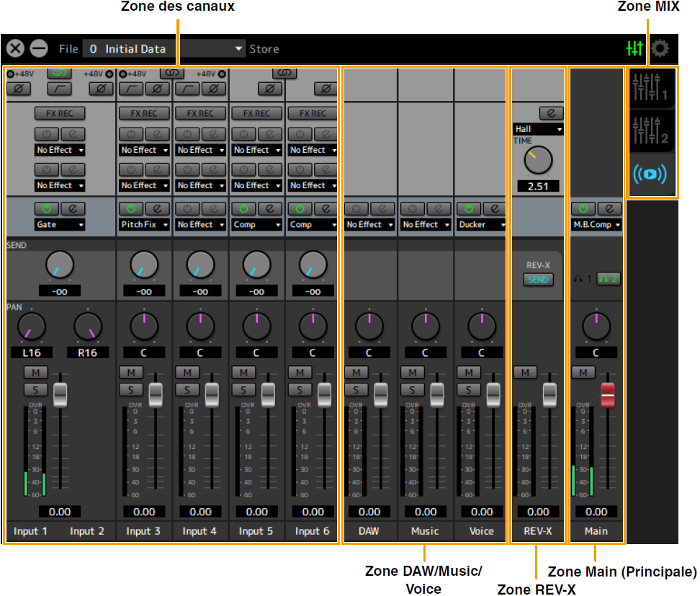Toggle the Ducker effect power on Voice
The width and height of the screenshot is (700, 596).
[469, 208]
